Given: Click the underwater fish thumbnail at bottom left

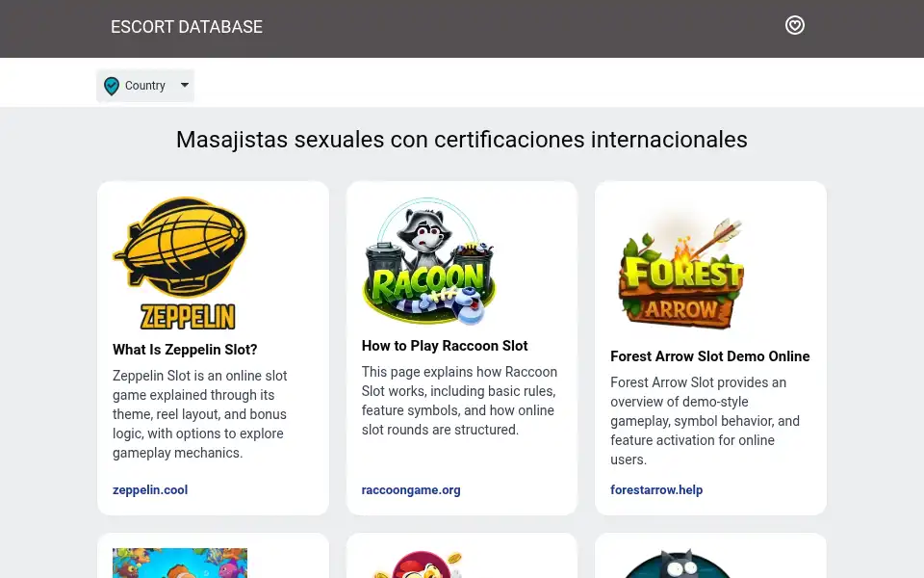Looking at the screenshot, I should click(x=180, y=564).
